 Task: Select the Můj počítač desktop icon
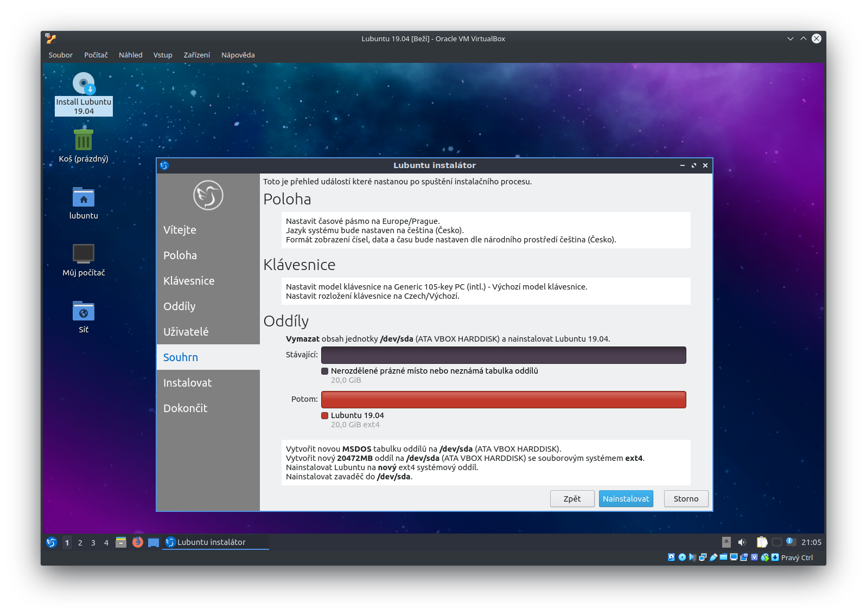click(x=84, y=260)
